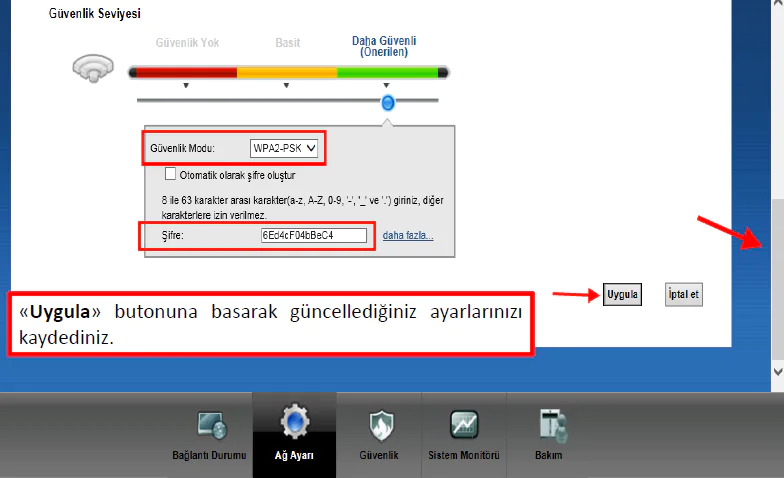
Task: Click the wireless router icon beside the security bar
Action: point(93,68)
